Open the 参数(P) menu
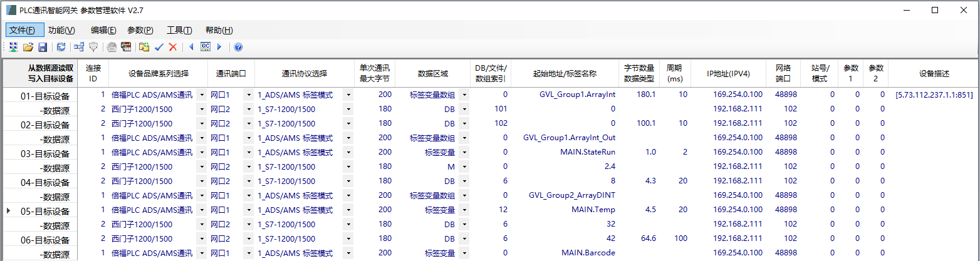980x261 pixels. coord(140,30)
